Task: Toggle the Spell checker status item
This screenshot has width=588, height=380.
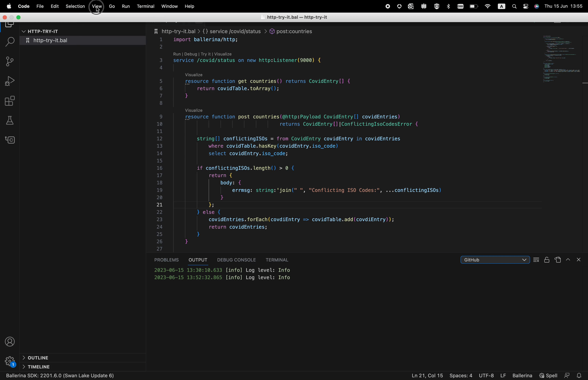Action: 548,376
